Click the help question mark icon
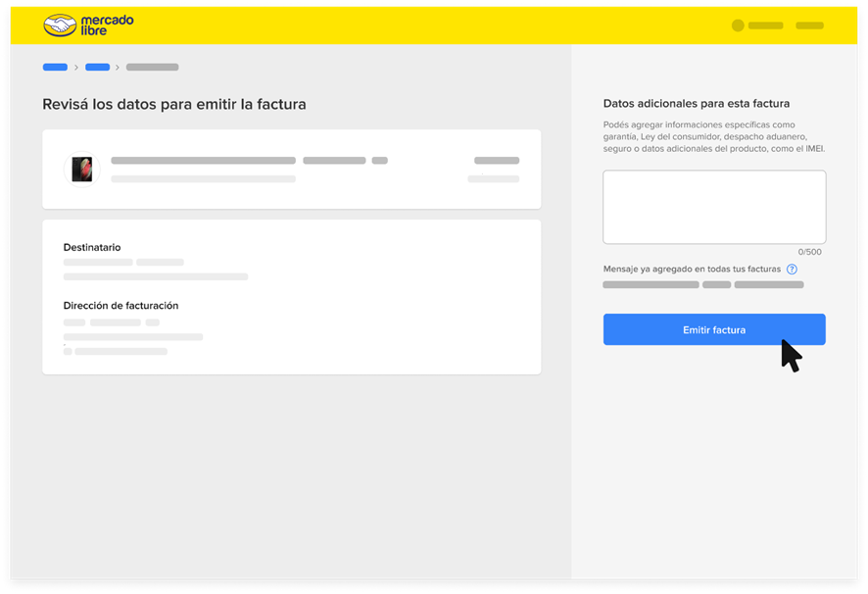The height and width of the screenshot is (594, 868). pos(792,269)
